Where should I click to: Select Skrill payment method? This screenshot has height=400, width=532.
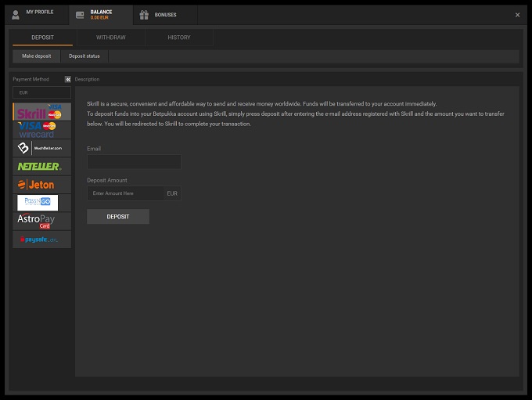(x=41, y=112)
